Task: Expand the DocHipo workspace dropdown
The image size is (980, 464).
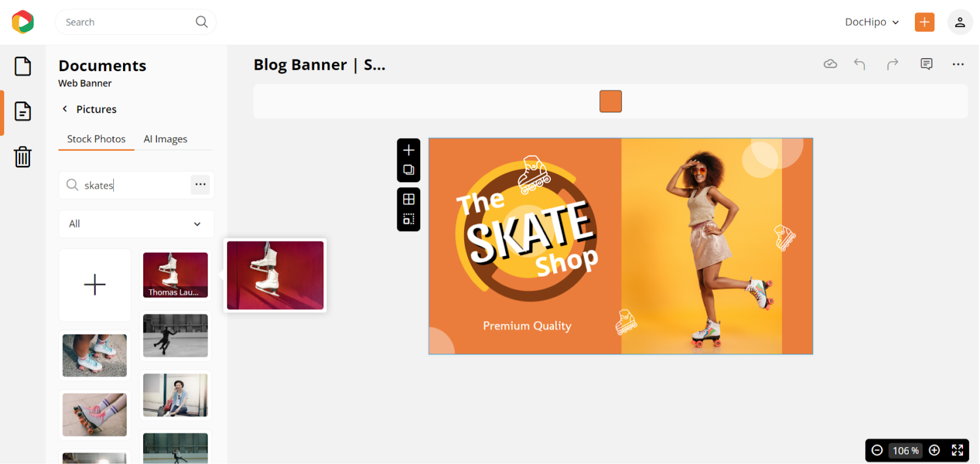Action: click(872, 22)
